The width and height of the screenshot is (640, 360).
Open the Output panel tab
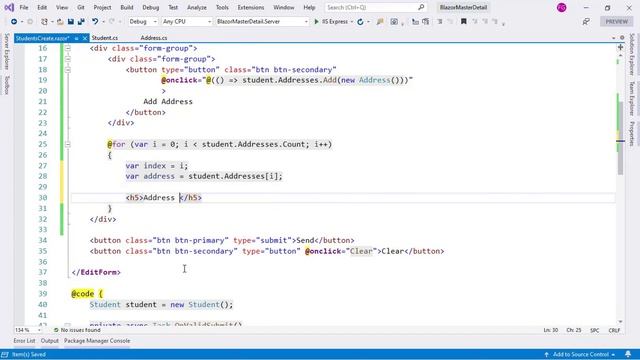tap(50, 341)
